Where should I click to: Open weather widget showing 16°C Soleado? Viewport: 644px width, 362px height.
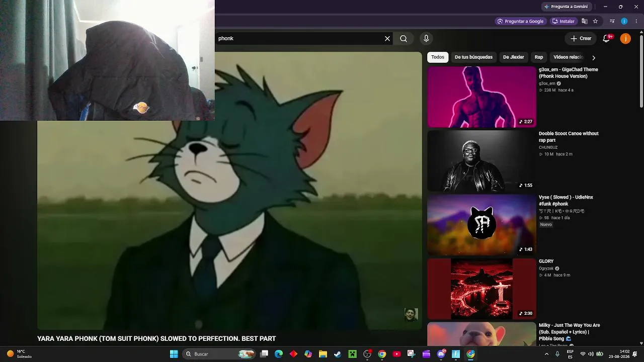(x=20, y=354)
